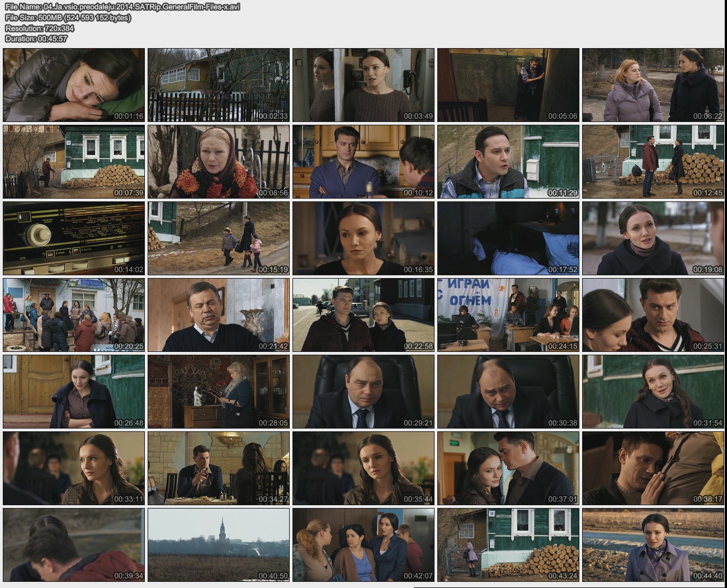
Task: Click the File Size 500MB text
Action: tap(68, 17)
